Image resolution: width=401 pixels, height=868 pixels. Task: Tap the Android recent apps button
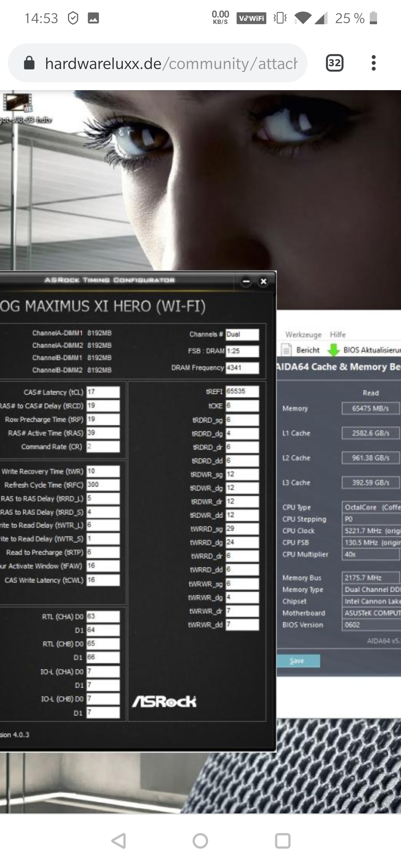click(283, 841)
